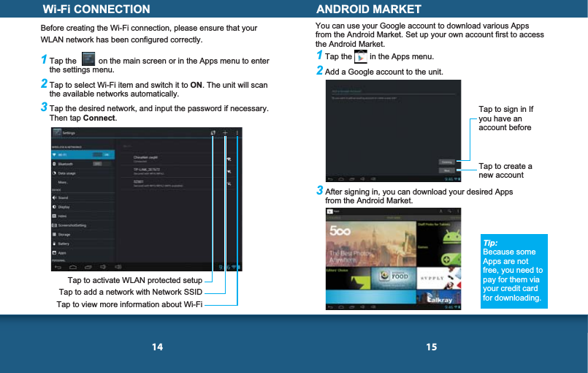The width and height of the screenshot is (588, 373).
Task: Click 'Tap to add a network with Network SSID' label
Action: [131, 293]
